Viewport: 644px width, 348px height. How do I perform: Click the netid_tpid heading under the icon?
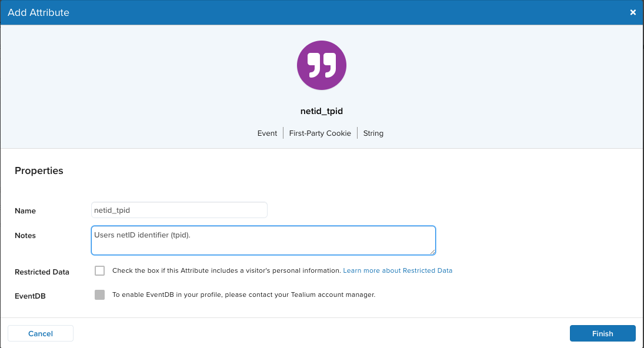[x=322, y=111]
